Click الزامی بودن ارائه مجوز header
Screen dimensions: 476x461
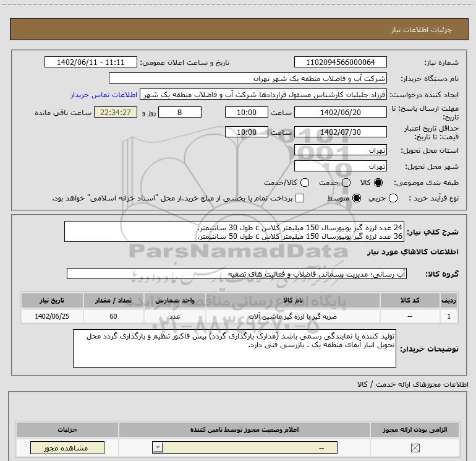(x=415, y=429)
